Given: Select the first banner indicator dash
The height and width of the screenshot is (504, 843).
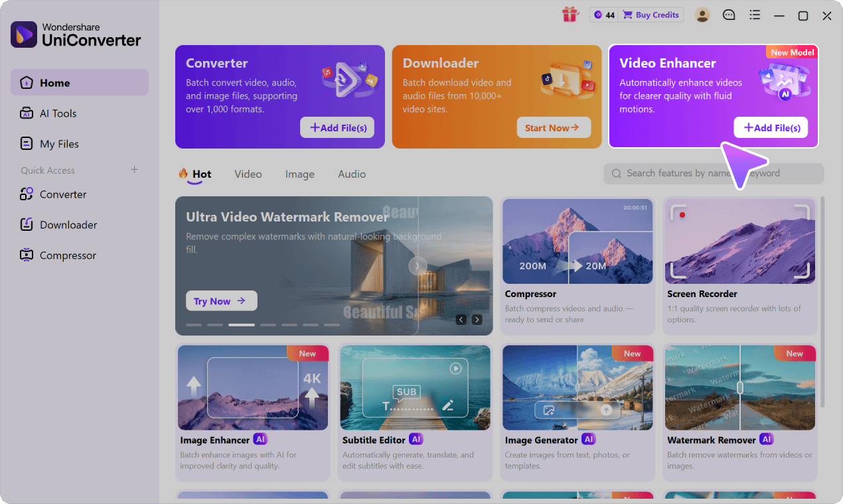Looking at the screenshot, I should coord(194,325).
